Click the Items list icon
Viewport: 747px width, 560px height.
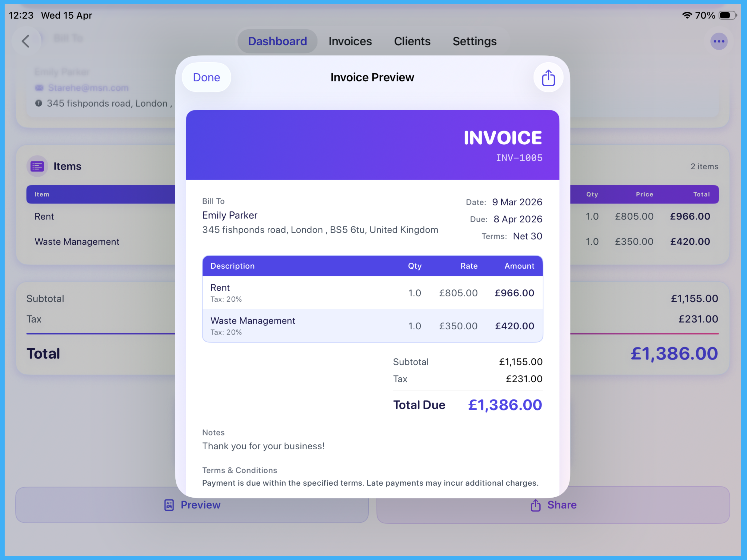point(37,166)
